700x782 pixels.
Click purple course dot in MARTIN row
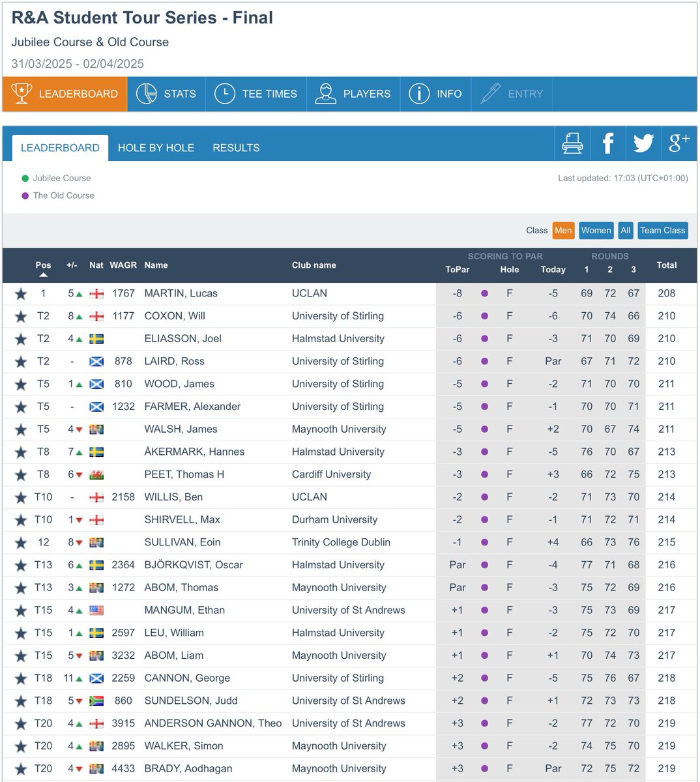(x=484, y=294)
